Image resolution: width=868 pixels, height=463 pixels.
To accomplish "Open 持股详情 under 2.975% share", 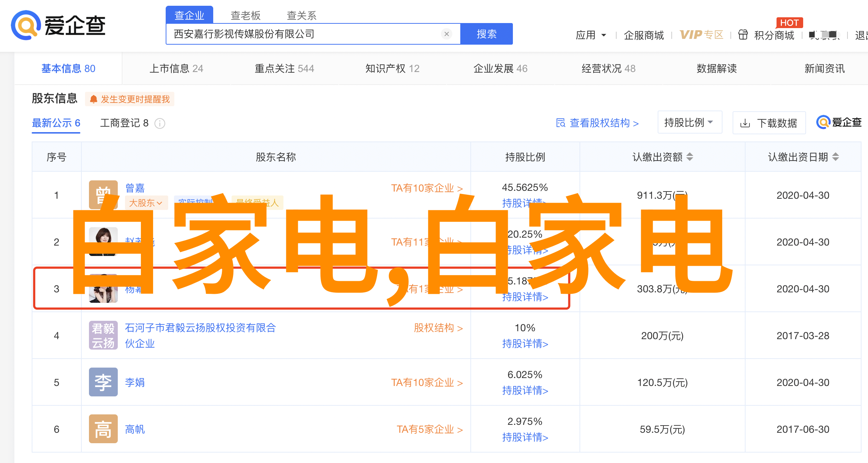I will point(525,437).
